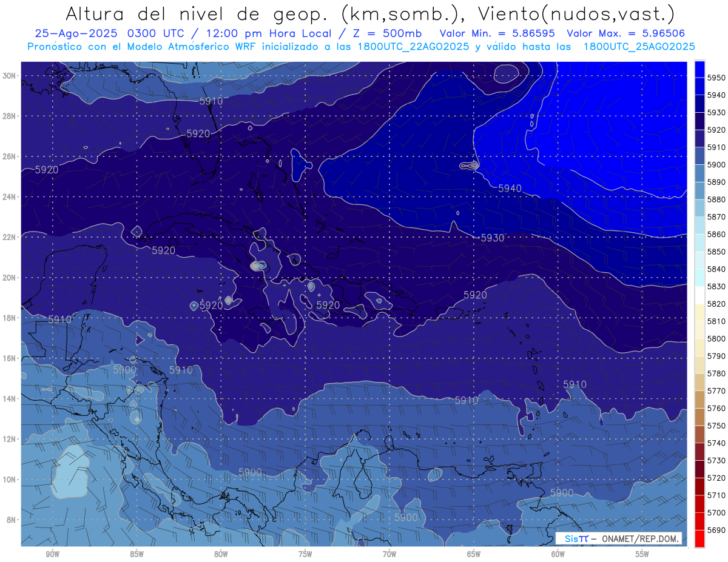Click the 80W longitude axis label
This screenshot has height=562, width=728.
tap(221, 554)
